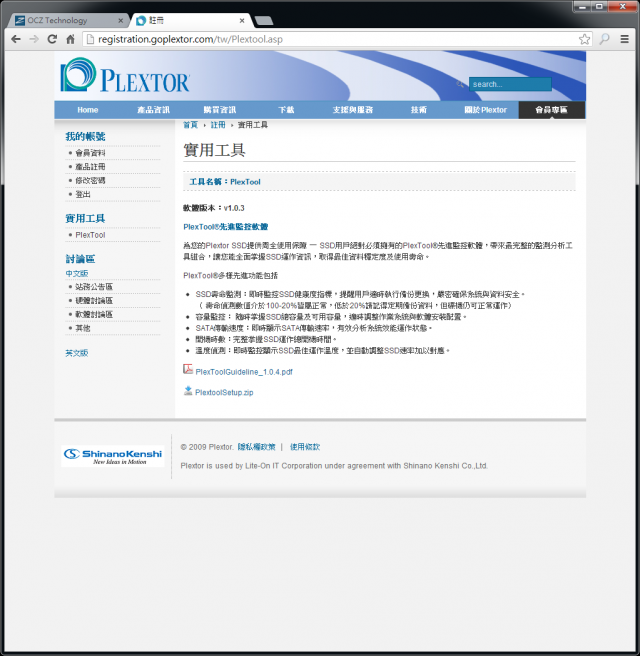The width and height of the screenshot is (640, 657).
Task: Minimize the browser window
Action: [x=582, y=6]
